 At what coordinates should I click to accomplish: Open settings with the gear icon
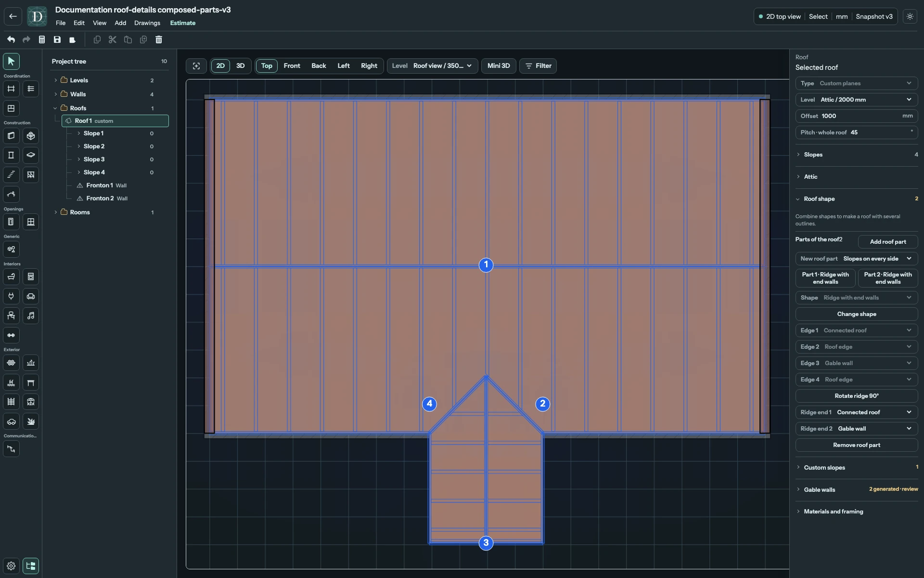click(11, 566)
